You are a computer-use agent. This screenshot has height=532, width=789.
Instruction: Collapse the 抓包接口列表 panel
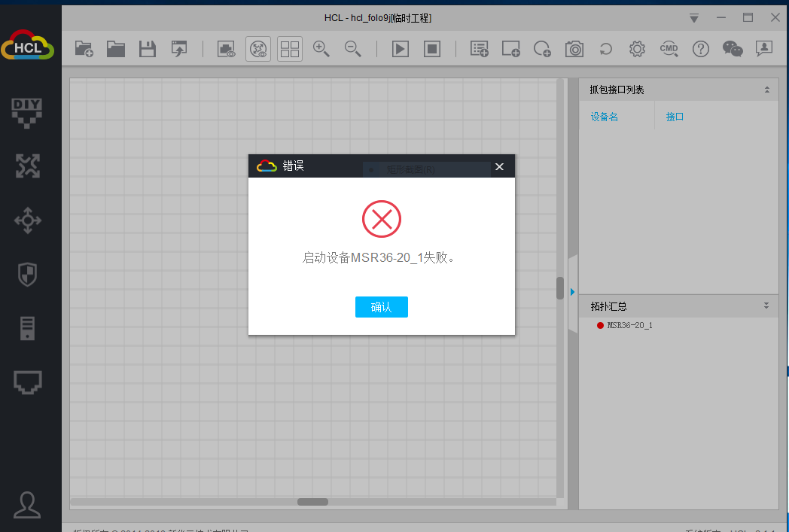coord(766,90)
